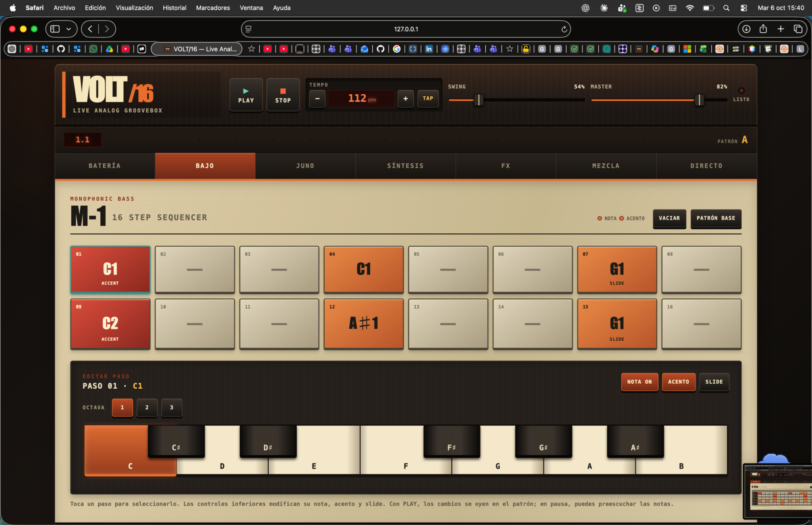Image resolution: width=812 pixels, height=525 pixels.
Task: Toggle NOTA ON for selected step
Action: 639,382
